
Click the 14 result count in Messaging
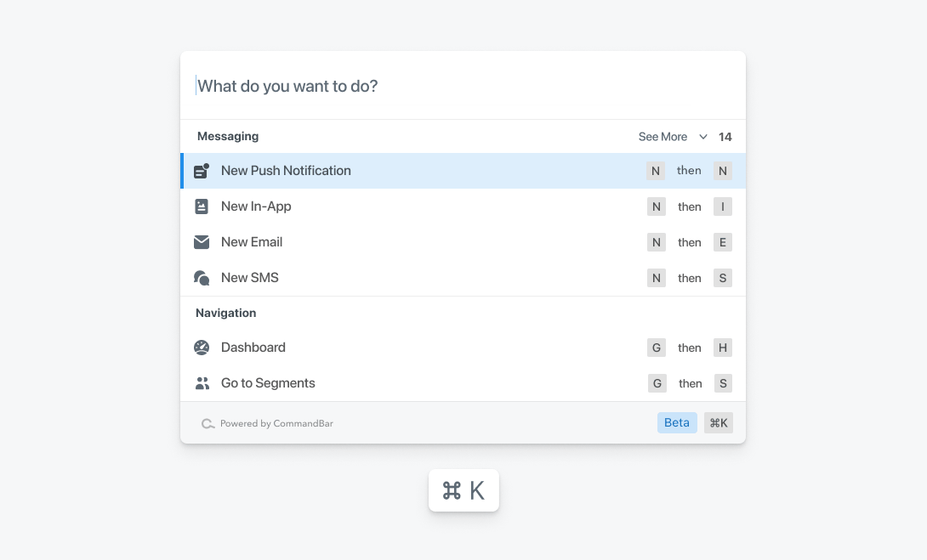tap(725, 137)
